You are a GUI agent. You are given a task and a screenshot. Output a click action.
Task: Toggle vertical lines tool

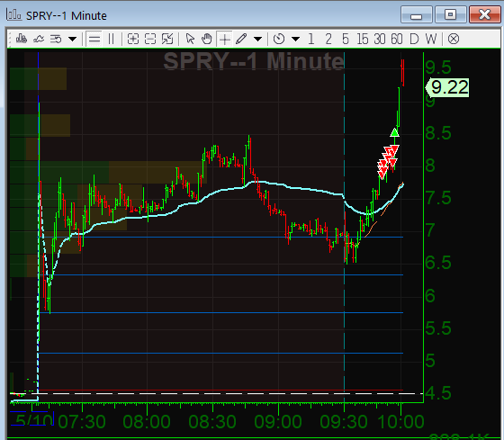click(112, 40)
